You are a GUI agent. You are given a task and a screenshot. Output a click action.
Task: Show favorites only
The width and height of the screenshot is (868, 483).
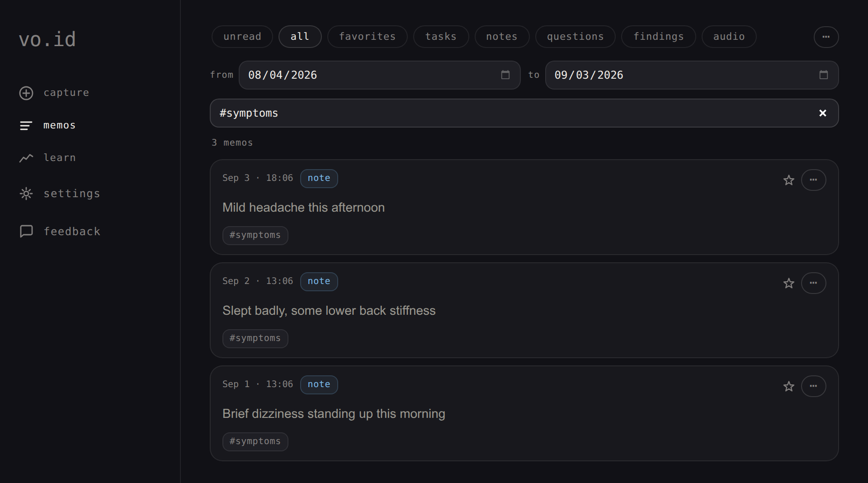pos(368,37)
